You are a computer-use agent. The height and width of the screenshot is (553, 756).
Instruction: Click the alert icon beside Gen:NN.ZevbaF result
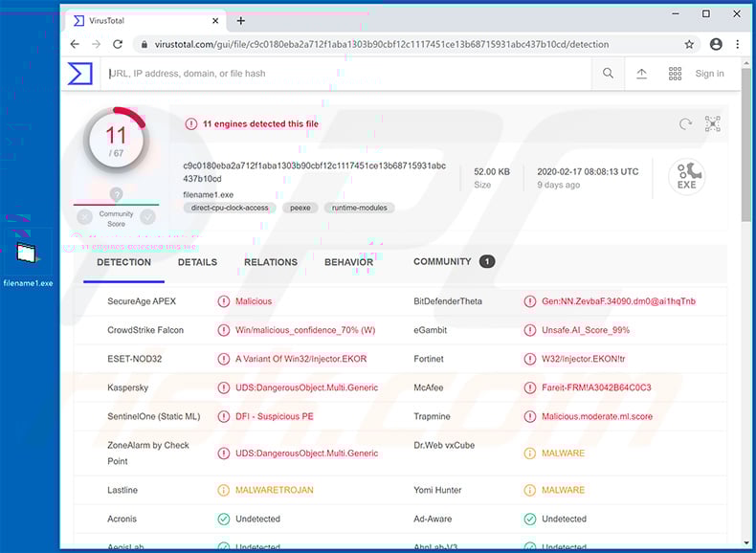529,301
